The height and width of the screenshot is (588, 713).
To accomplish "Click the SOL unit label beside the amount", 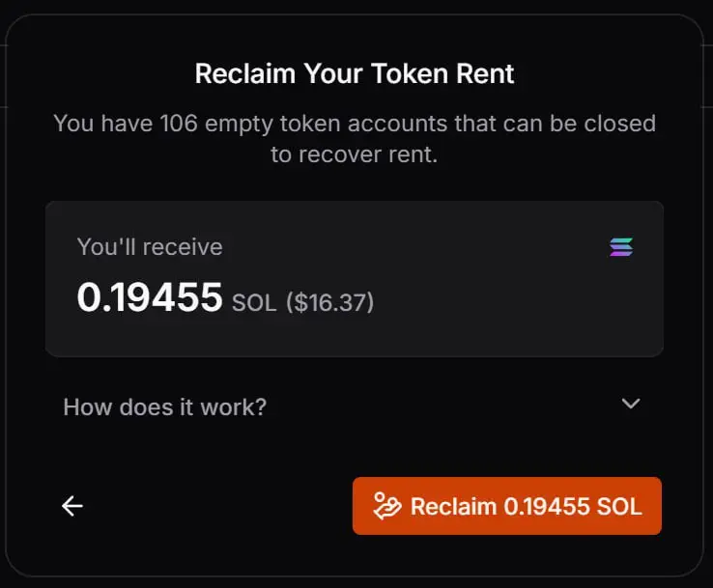I will pyautogui.click(x=255, y=303).
